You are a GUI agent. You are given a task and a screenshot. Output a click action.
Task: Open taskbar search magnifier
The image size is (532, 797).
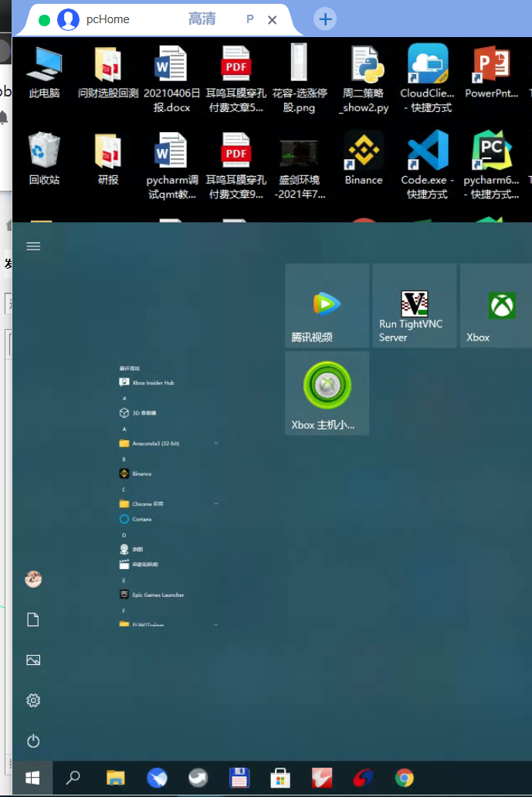click(73, 778)
